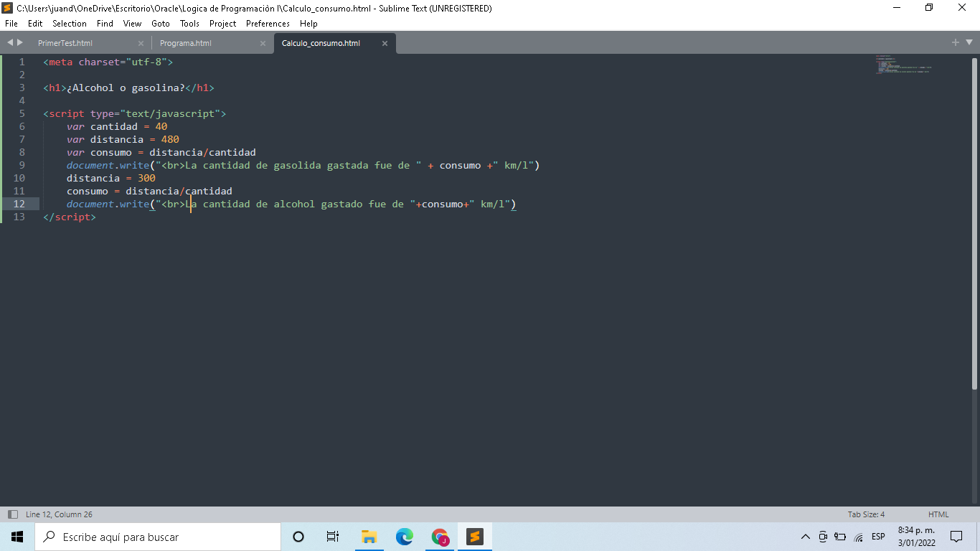This screenshot has height=551, width=980.
Task: Open Cortana circle icon
Action: click(x=298, y=537)
